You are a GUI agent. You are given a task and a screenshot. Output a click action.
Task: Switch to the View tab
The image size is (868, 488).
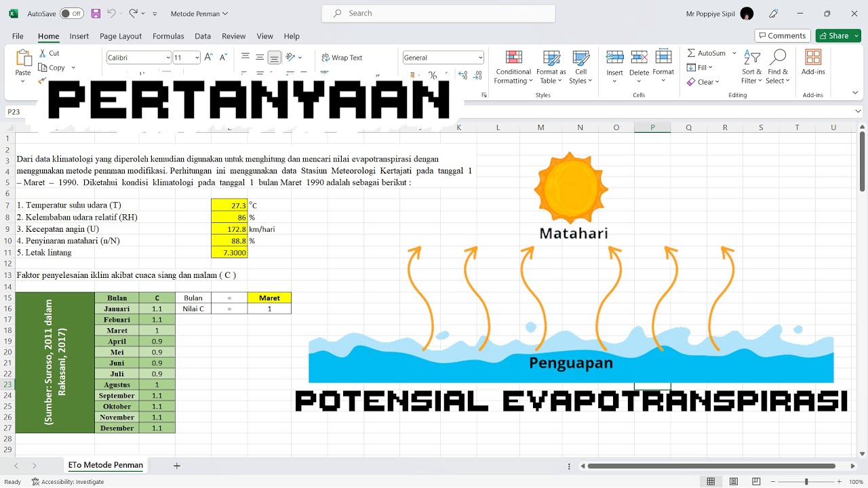264,36
